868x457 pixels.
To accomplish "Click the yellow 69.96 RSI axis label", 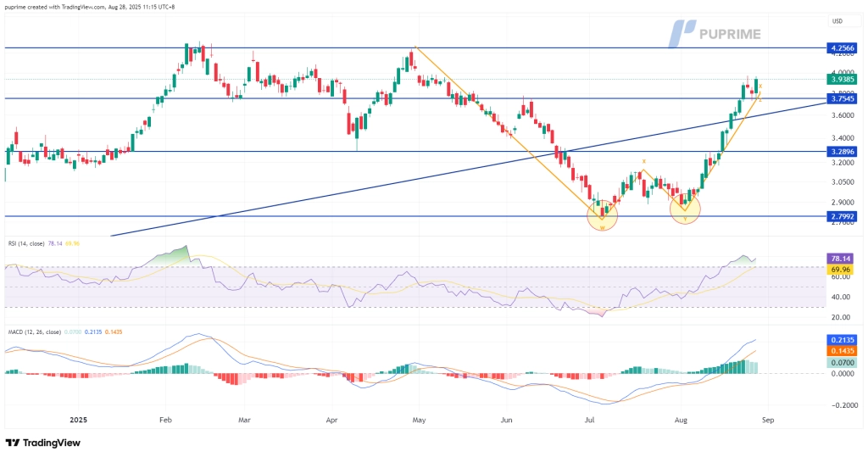I will tap(841, 270).
